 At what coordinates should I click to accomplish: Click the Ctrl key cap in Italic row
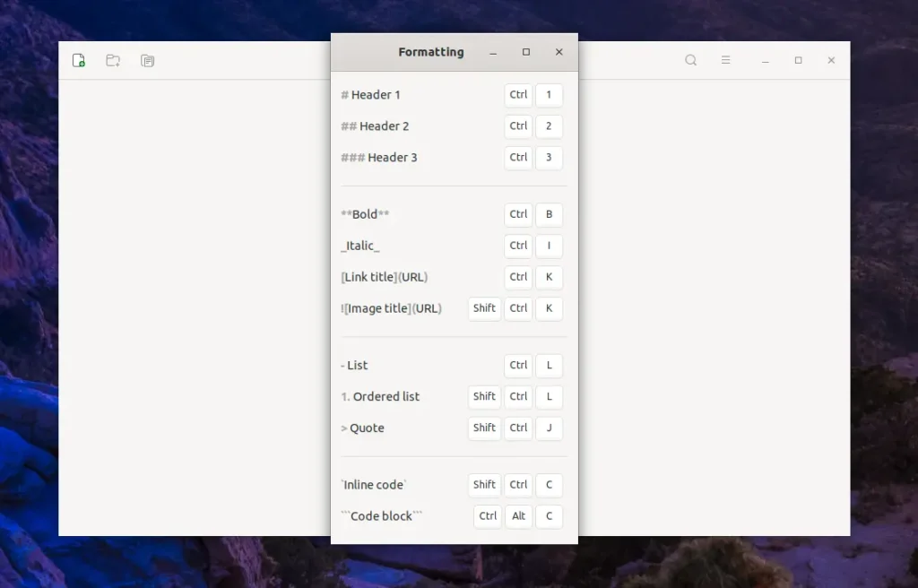tap(518, 246)
